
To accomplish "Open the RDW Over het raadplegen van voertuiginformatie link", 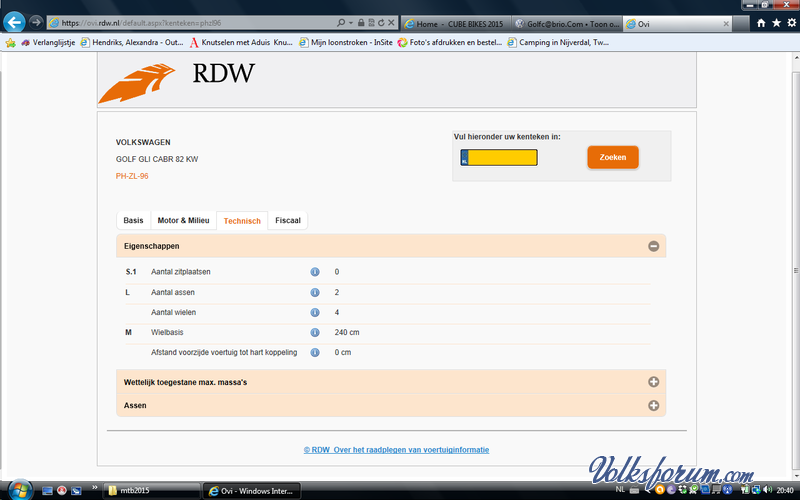I will [x=396, y=449].
